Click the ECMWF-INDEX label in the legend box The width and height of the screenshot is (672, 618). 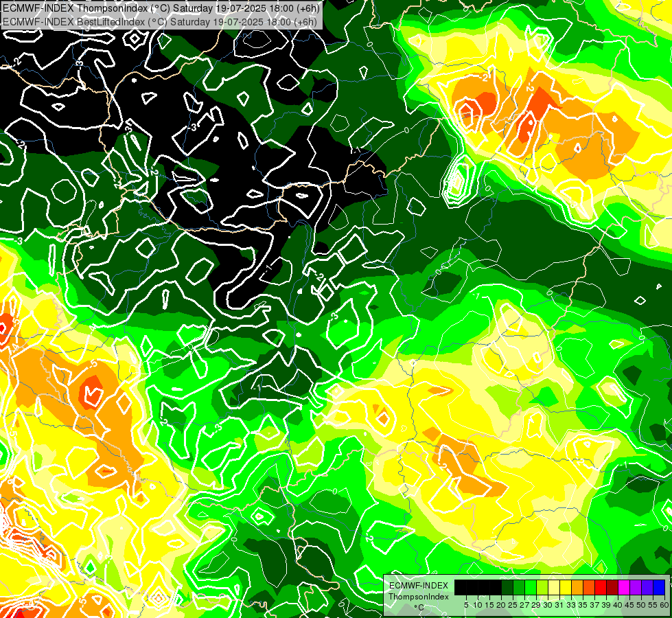pyautogui.click(x=418, y=586)
